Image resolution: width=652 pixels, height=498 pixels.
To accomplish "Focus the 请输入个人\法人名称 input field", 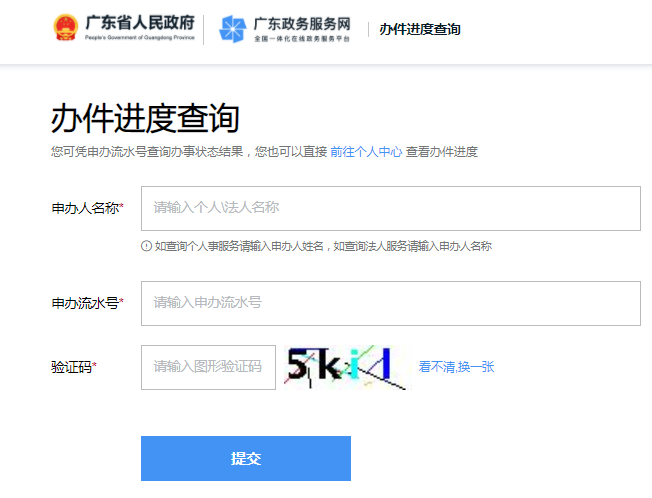I will pos(390,208).
